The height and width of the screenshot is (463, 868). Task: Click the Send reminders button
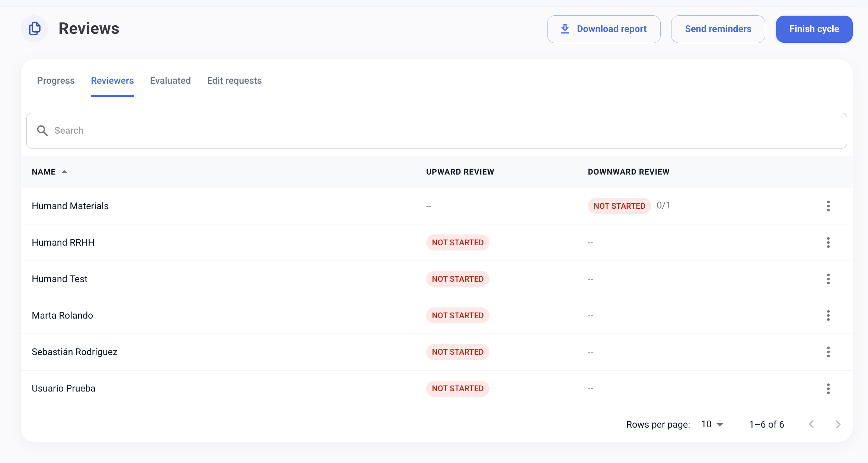pyautogui.click(x=718, y=29)
